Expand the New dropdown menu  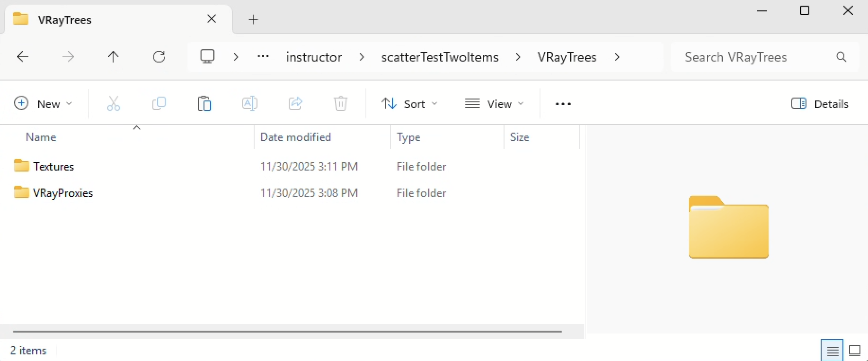tap(43, 104)
